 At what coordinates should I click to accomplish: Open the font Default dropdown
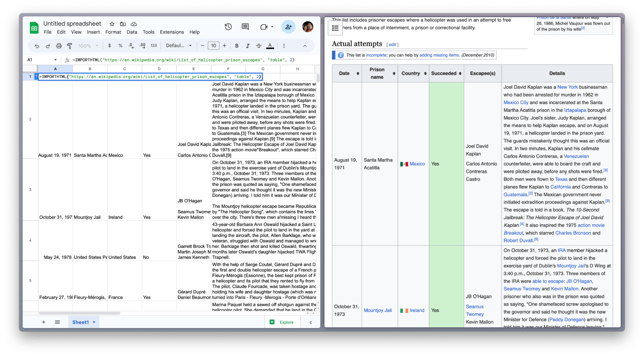click(x=178, y=46)
